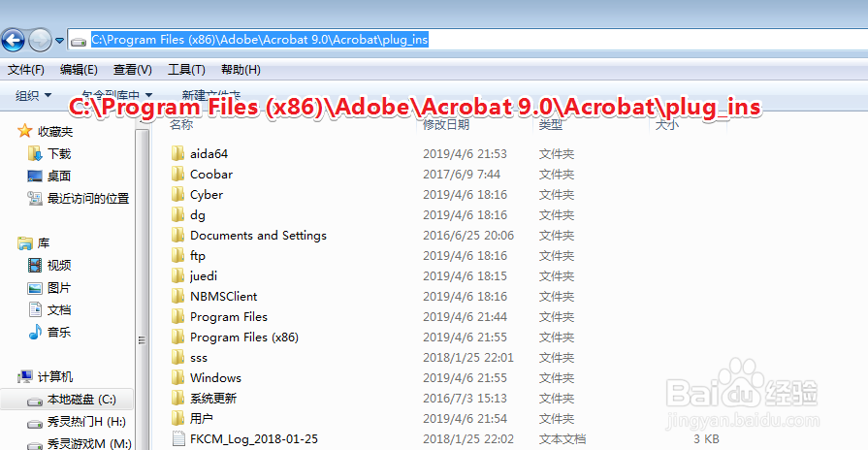This screenshot has height=450, width=868.
Task: Click the 计算机 computer icon
Action: 25,377
